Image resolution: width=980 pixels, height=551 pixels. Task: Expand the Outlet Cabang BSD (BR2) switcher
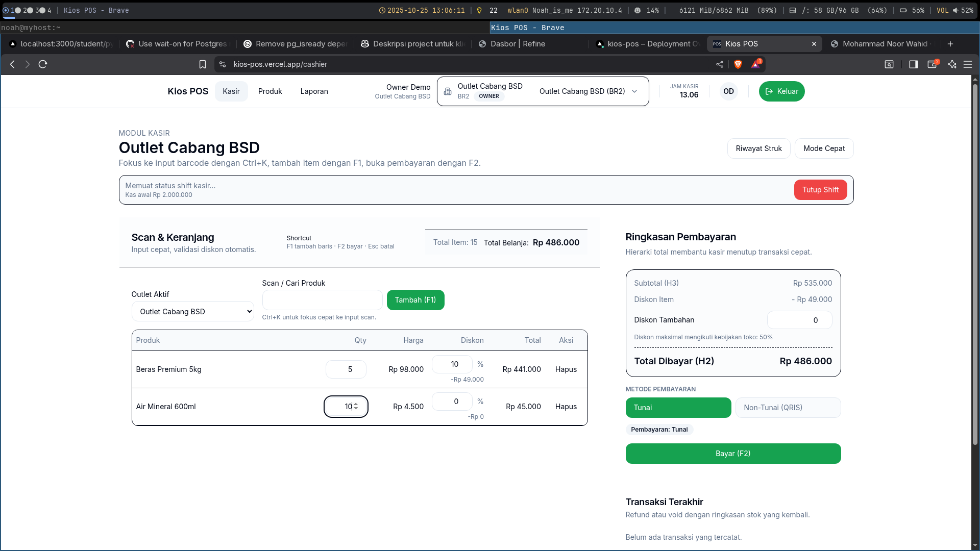tap(588, 91)
